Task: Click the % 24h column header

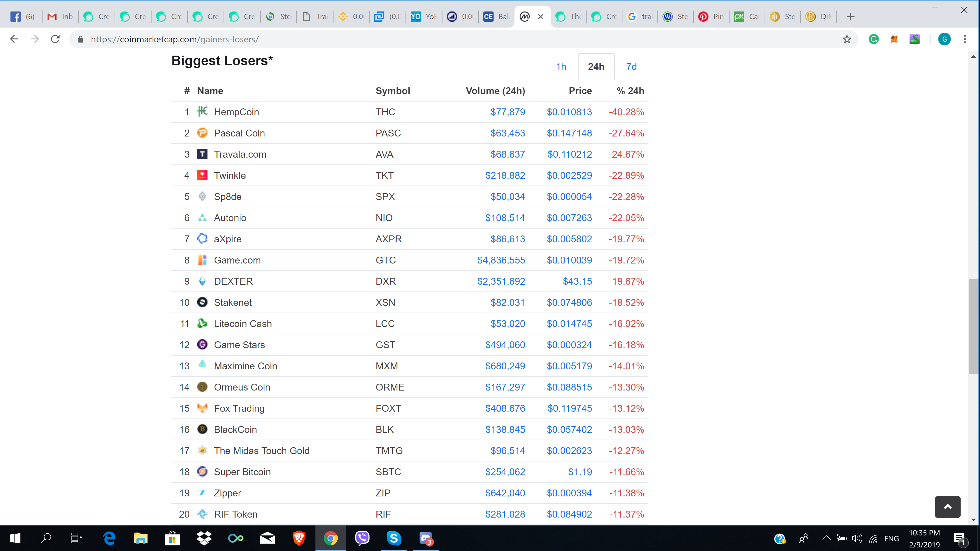Action: click(x=630, y=91)
